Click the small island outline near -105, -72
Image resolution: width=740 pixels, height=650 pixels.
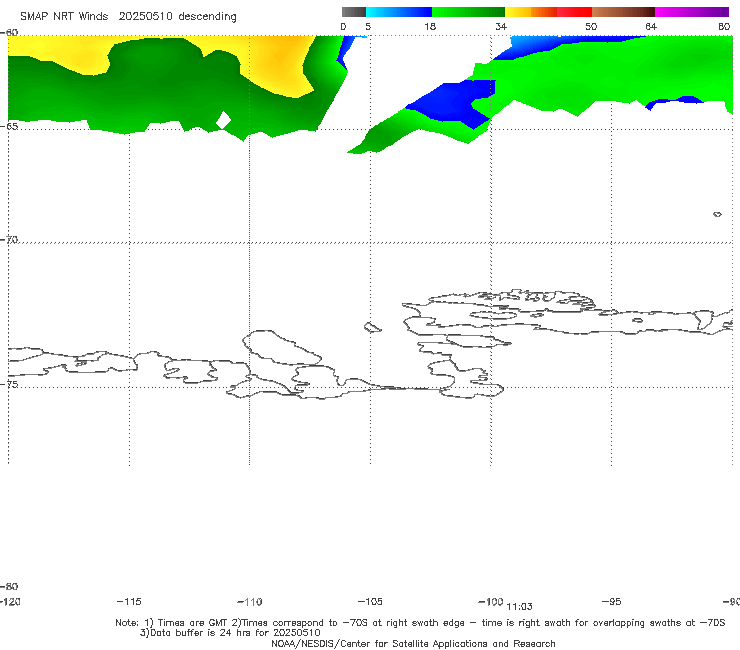373,327
